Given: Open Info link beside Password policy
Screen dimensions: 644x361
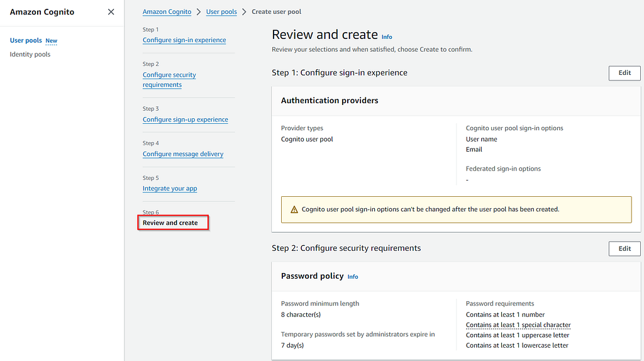Looking at the screenshot, I should pyautogui.click(x=353, y=277).
